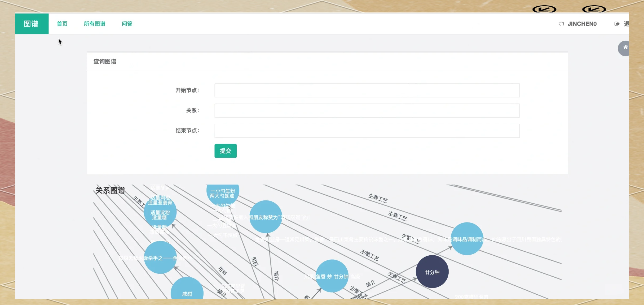Select the 一小勺生粉 两大勺蚝油 node
Screen dimensions: 644x305
coord(222,193)
